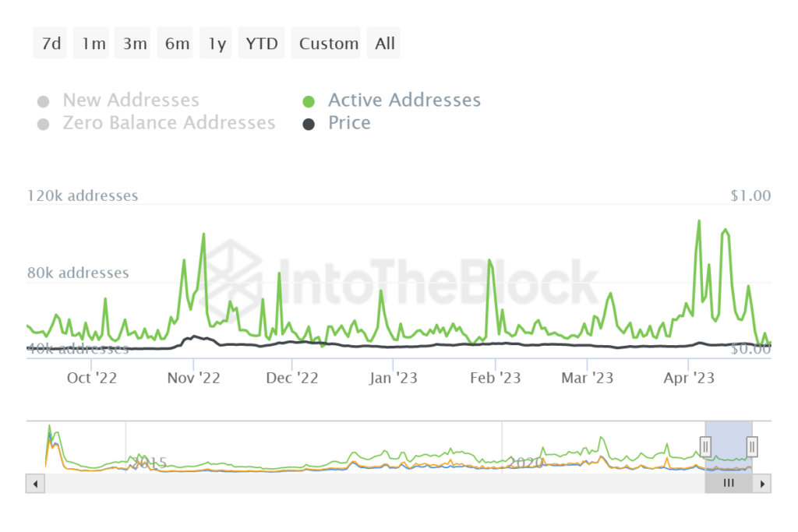This screenshot has width=798, height=532.
Task: Click the right navigator range handle
Action: coord(752,446)
